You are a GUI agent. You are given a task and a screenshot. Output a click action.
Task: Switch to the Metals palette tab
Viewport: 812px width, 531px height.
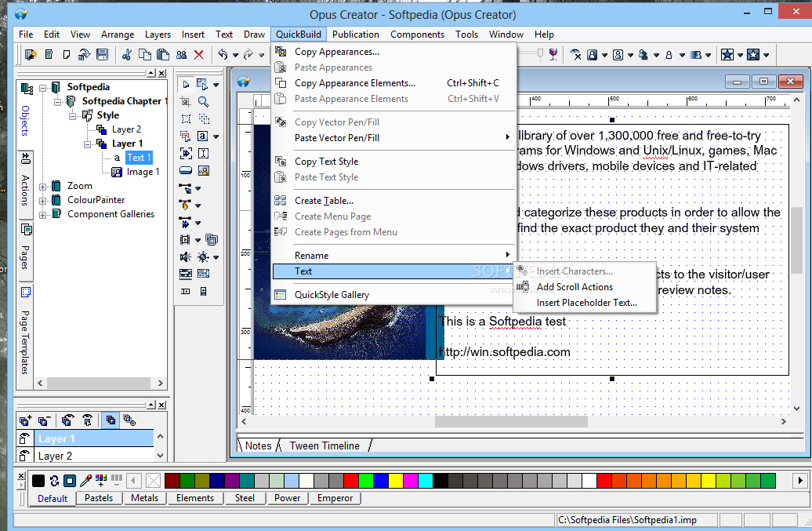pos(145,498)
